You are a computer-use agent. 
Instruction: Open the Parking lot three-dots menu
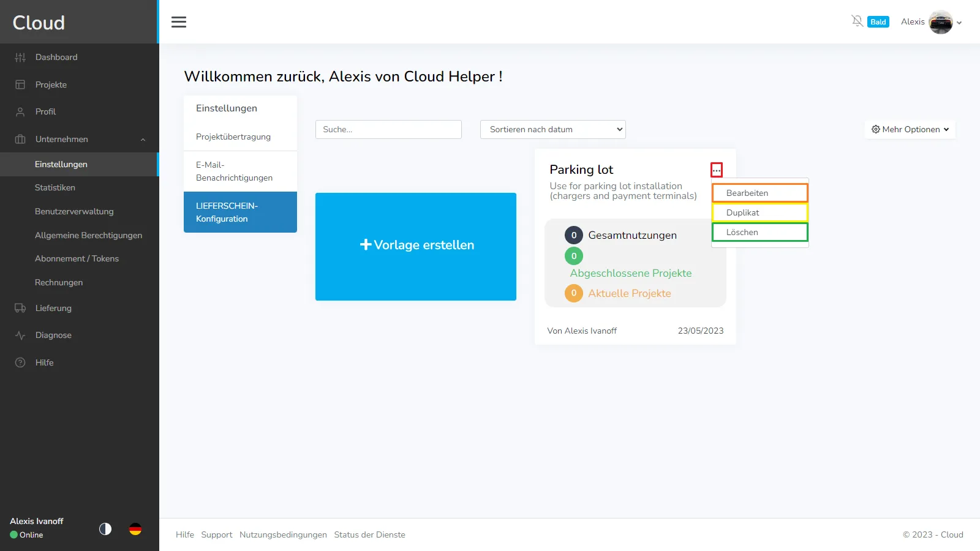click(x=717, y=170)
